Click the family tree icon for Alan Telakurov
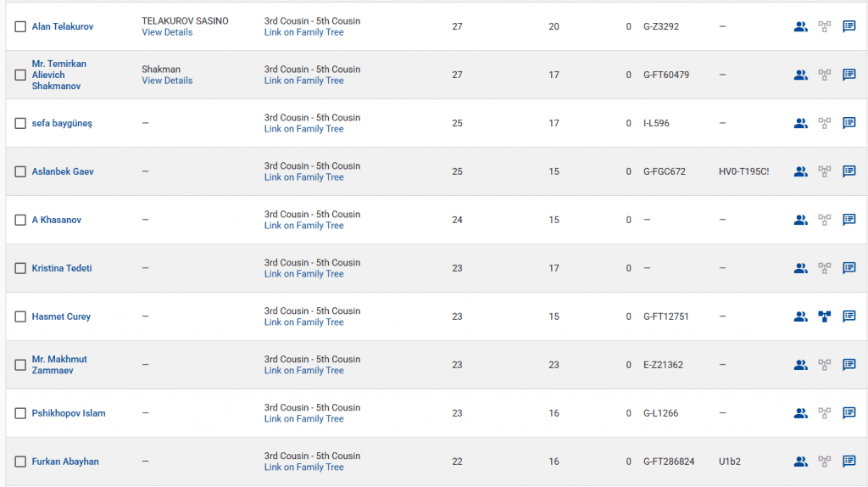 point(825,26)
